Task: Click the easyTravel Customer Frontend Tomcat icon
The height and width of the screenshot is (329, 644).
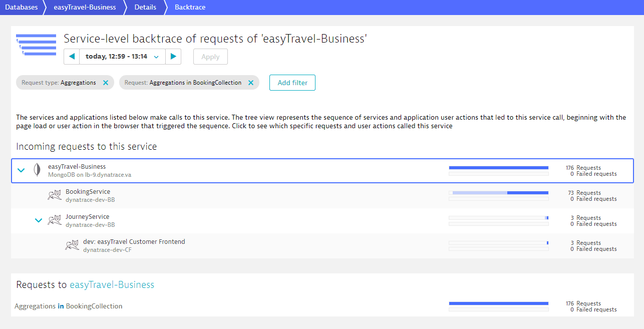Action: tap(72, 245)
